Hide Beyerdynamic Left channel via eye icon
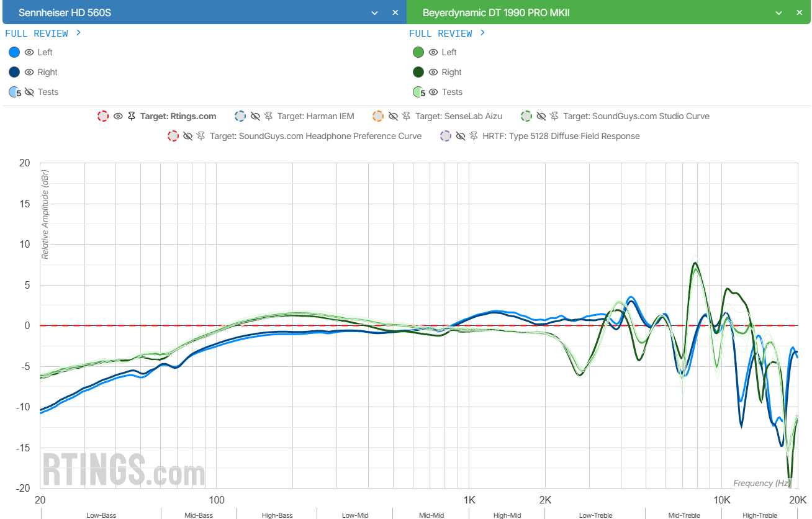Viewport: 812px width, 519px height. [x=433, y=52]
